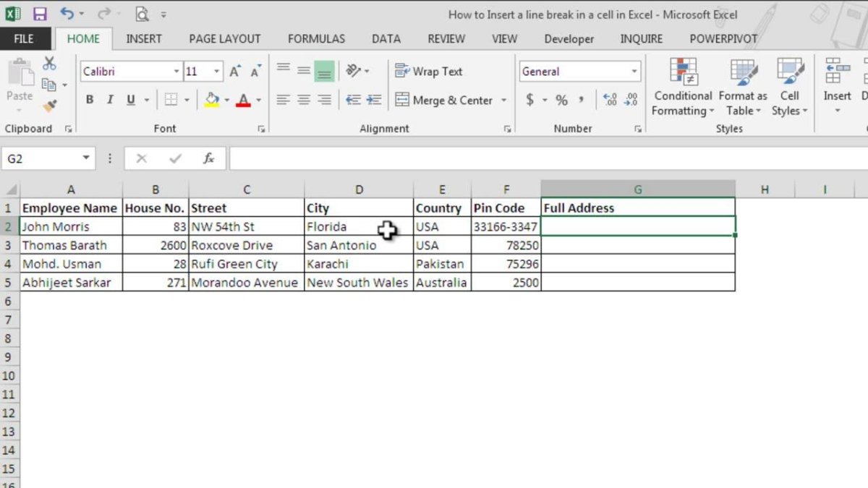This screenshot has width=868, height=488.
Task: Click the Redo arrow icon
Action: tap(103, 14)
